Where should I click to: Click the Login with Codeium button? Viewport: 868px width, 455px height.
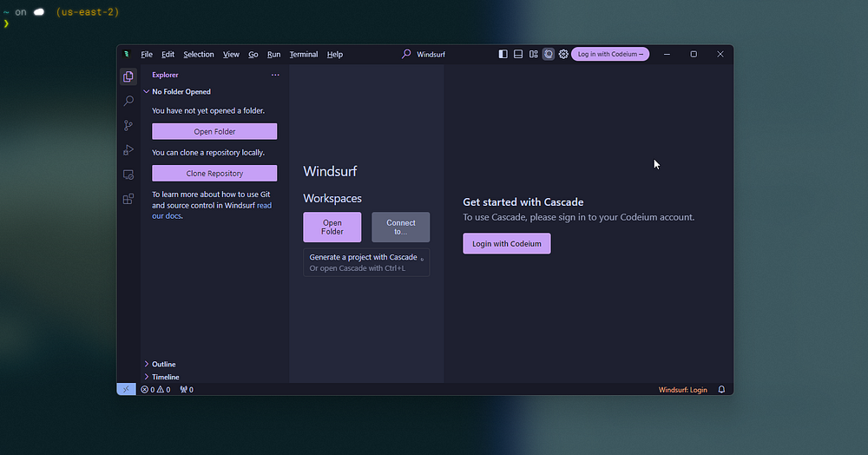[x=507, y=243]
